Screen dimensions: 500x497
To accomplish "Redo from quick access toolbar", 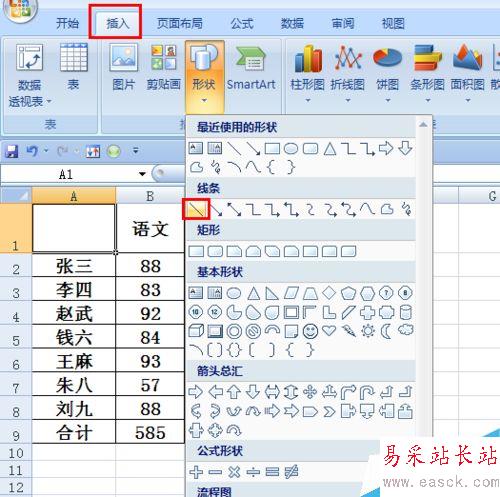I will tap(63, 151).
